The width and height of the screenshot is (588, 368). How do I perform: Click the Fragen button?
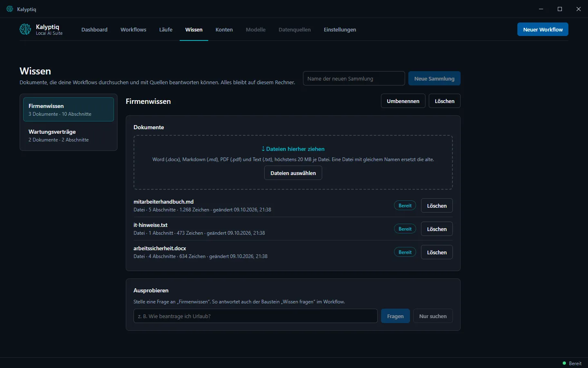click(395, 316)
